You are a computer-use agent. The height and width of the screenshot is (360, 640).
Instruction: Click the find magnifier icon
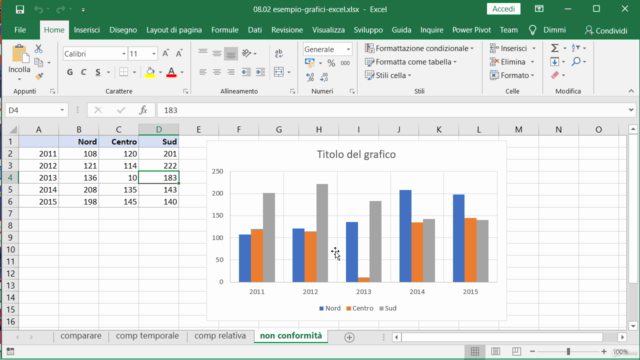pos(576,62)
